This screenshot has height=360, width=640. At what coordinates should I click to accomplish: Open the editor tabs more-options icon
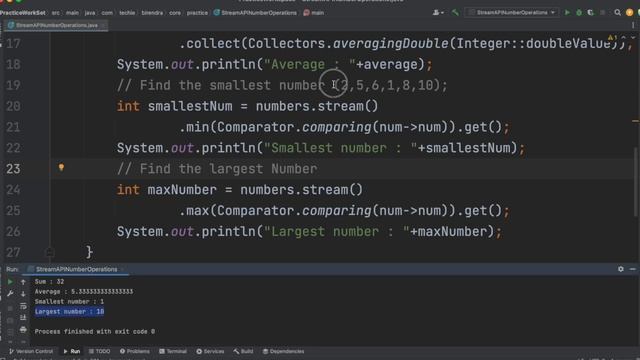click(x=633, y=25)
